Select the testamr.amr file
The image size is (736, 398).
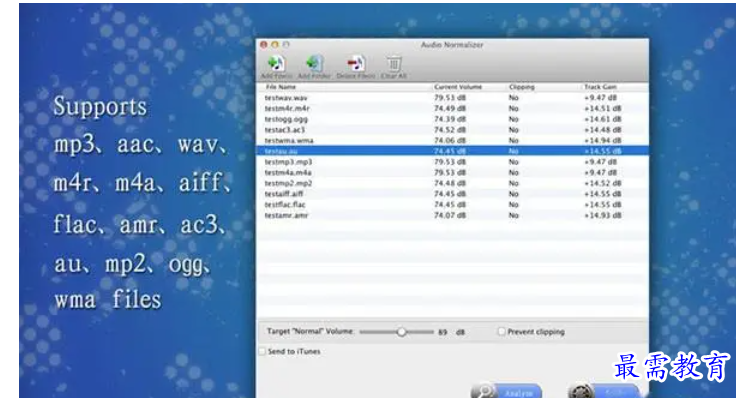[286, 215]
